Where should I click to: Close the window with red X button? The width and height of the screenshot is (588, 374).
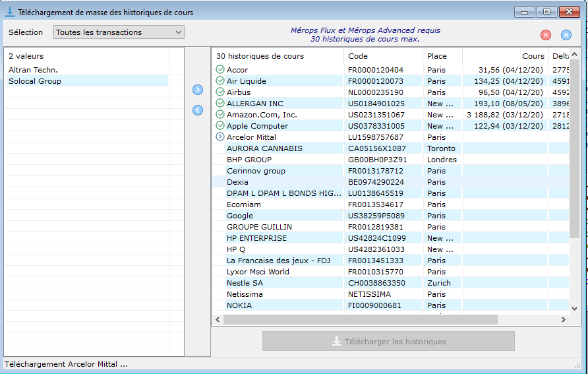click(x=570, y=12)
